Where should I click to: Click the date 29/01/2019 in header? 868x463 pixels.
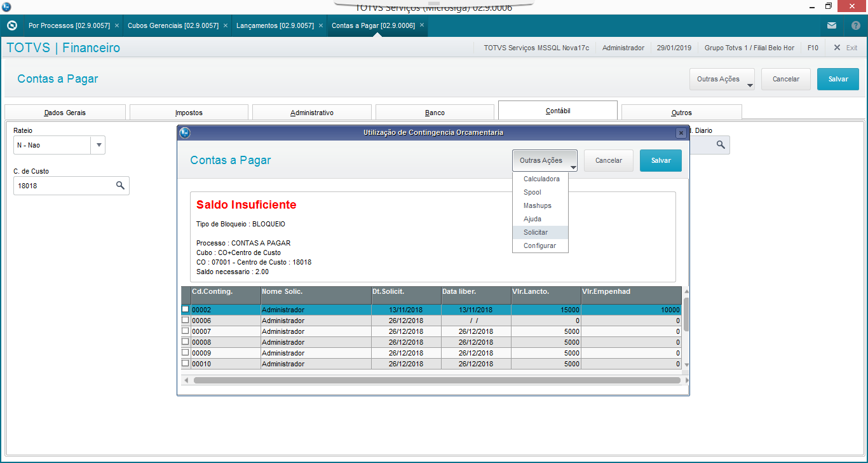[x=674, y=48]
